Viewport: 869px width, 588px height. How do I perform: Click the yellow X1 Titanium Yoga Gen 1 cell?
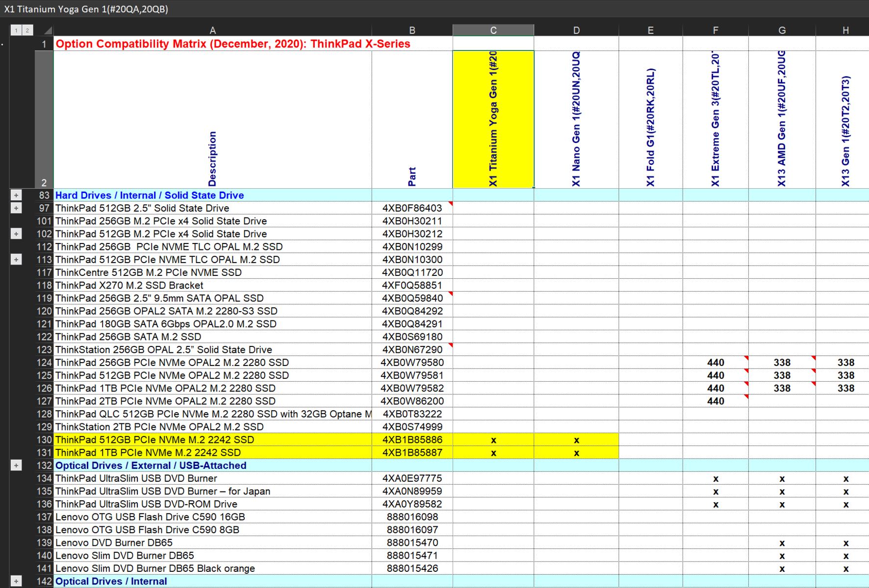point(493,120)
